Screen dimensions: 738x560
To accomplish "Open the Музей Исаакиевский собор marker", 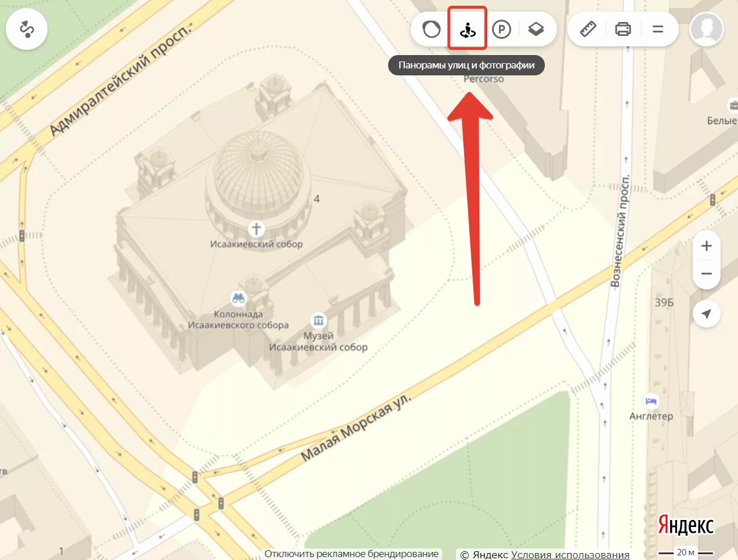I will pyautogui.click(x=318, y=320).
